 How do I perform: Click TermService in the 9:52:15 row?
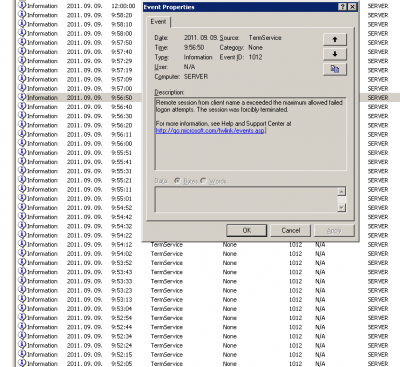(167, 355)
